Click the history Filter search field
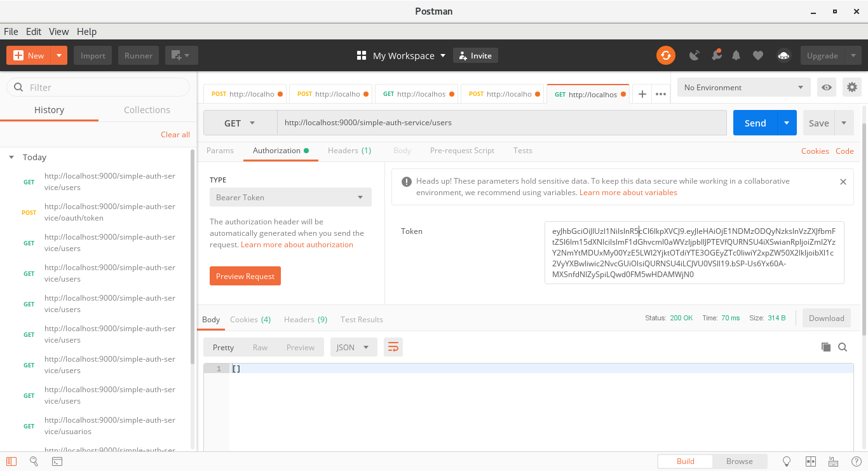Viewport: 868px width, 471px height. tap(98, 87)
